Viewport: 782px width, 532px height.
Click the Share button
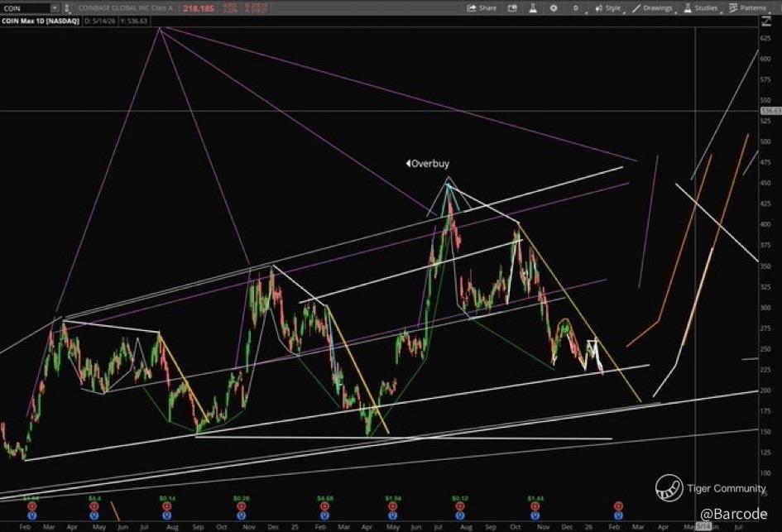[x=482, y=8]
